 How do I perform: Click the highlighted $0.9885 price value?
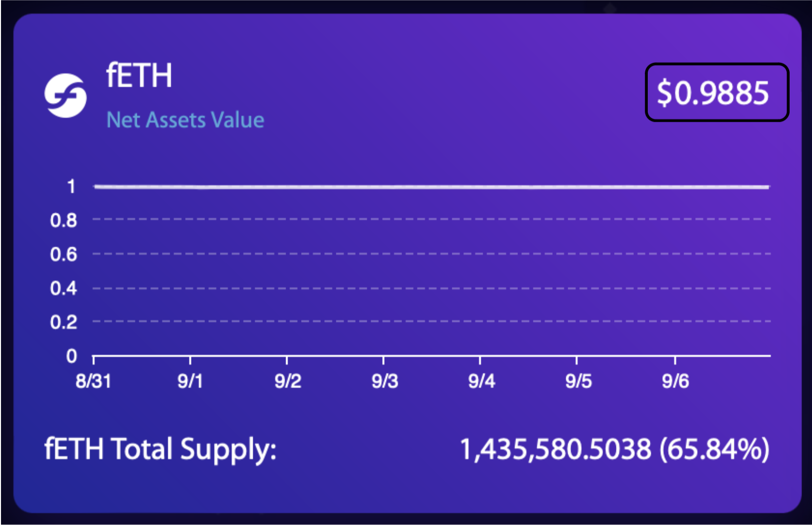pyautogui.click(x=713, y=92)
